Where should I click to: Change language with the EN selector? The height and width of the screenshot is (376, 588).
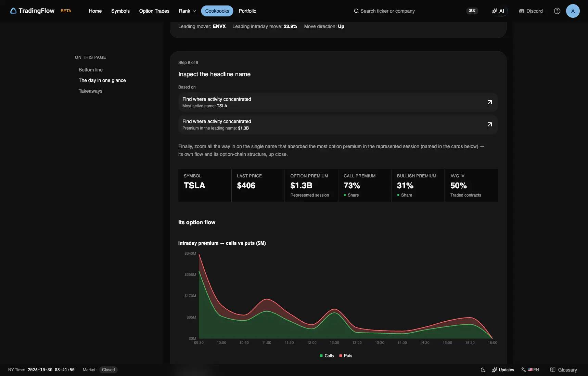click(530, 370)
